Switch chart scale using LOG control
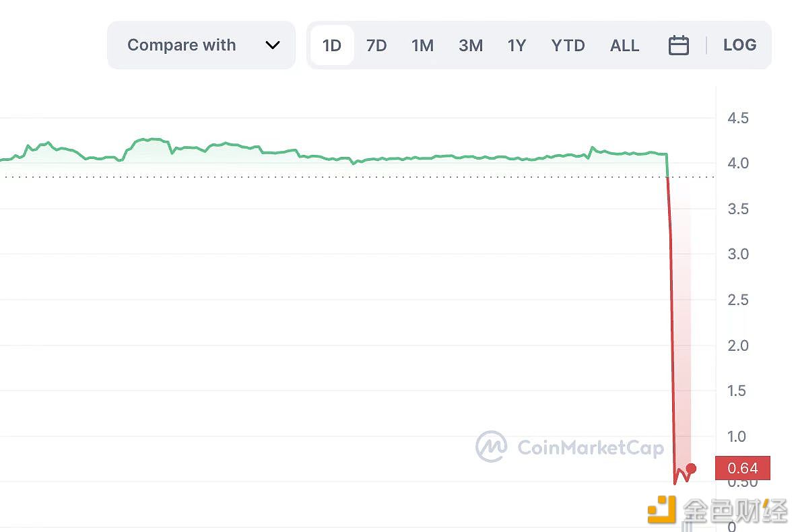This screenshot has width=796, height=532. [739, 44]
